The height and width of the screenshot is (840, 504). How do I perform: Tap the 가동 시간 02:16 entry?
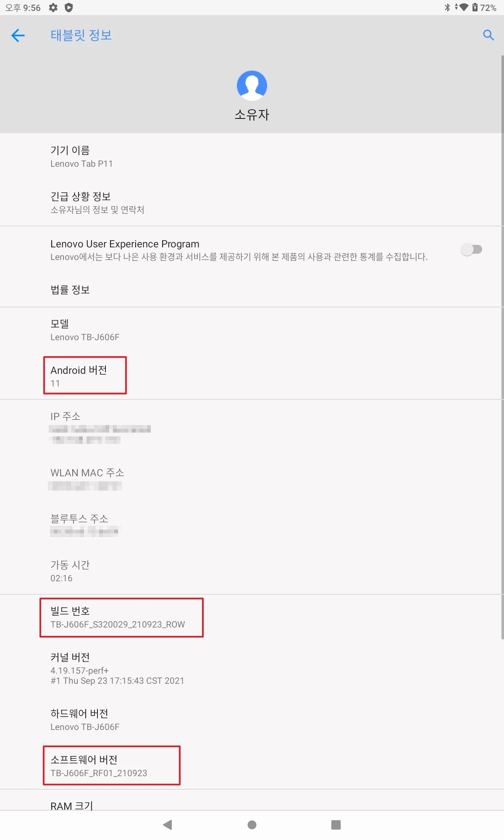point(252,571)
